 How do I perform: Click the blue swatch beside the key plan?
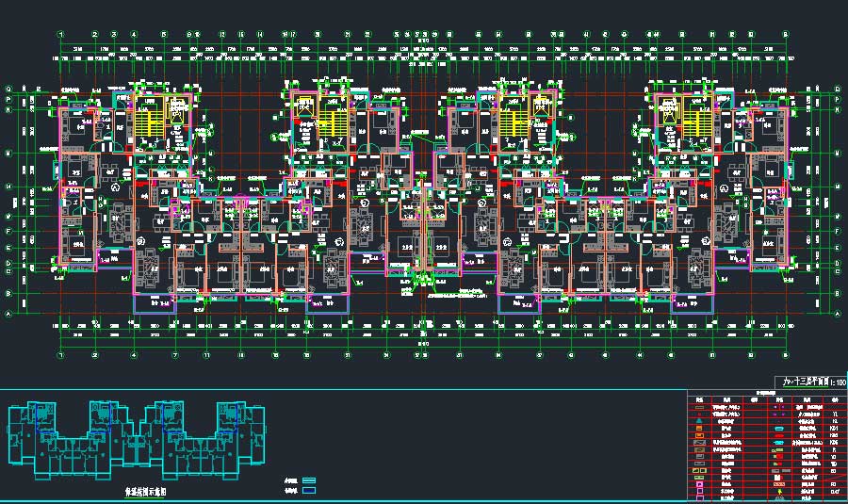click(308, 490)
